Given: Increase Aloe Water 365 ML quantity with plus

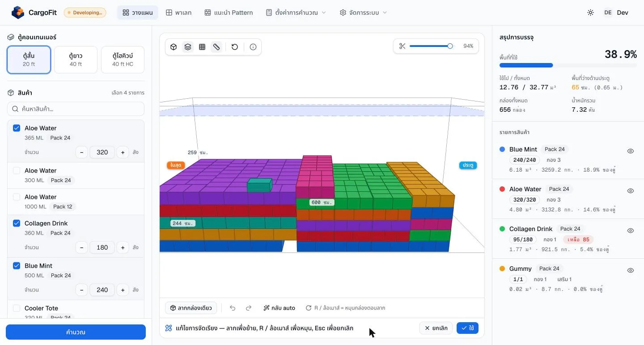Looking at the screenshot, I should click(x=123, y=152).
